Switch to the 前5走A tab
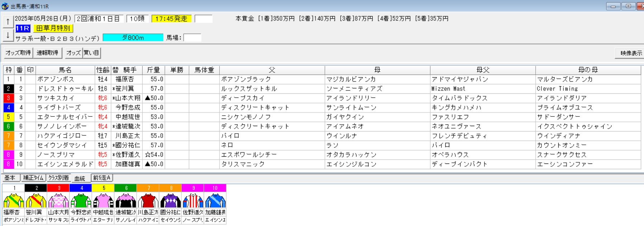The height and width of the screenshot is (226, 644). pyautogui.click(x=102, y=178)
